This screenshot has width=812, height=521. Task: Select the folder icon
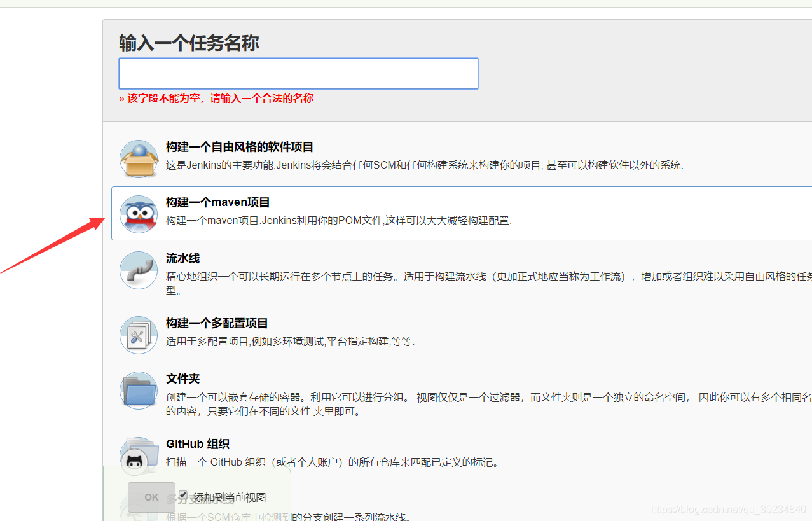coord(139,390)
